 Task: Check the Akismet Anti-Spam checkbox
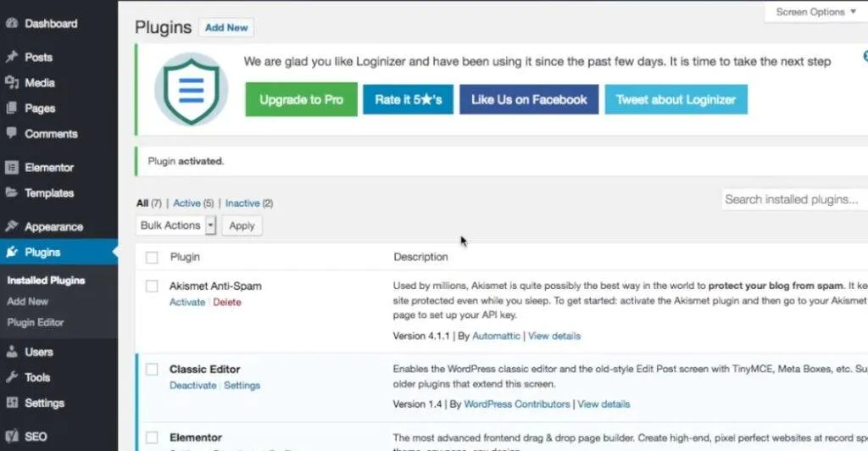152,286
